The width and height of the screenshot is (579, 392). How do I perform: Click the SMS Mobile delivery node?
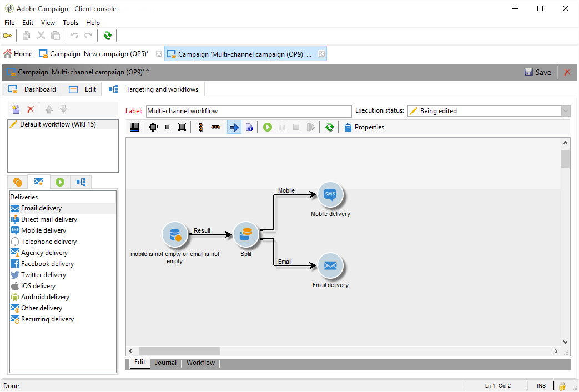point(330,194)
